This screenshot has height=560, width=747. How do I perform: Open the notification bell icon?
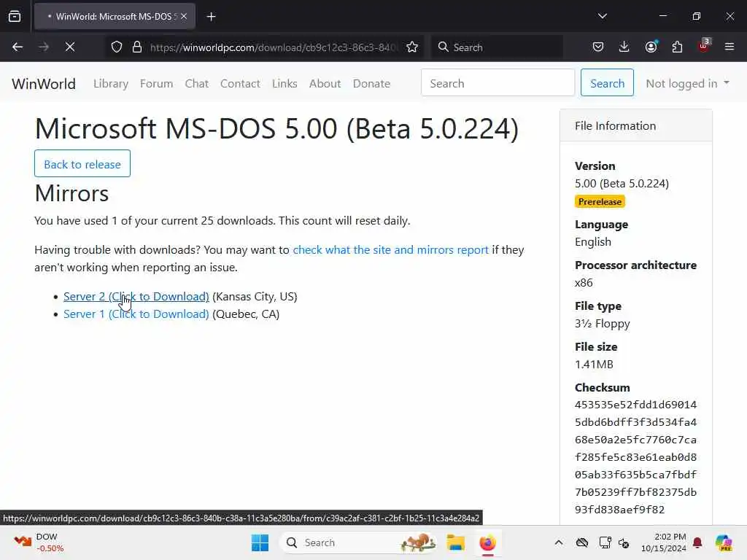tap(697, 542)
